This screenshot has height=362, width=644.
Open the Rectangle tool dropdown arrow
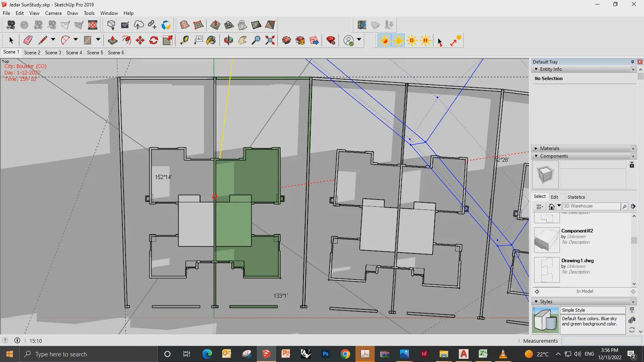coord(98,39)
